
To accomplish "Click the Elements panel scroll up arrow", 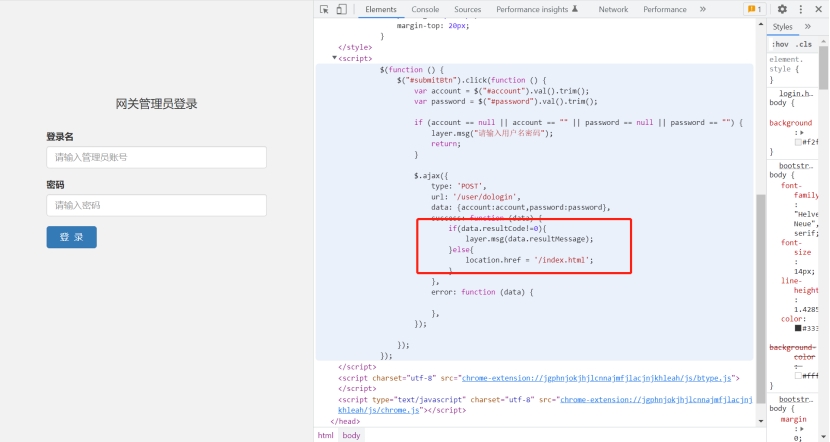I will [761, 24].
